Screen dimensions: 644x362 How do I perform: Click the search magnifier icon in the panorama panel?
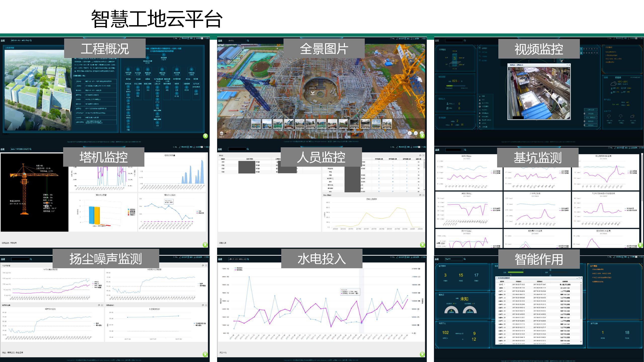pos(248,41)
